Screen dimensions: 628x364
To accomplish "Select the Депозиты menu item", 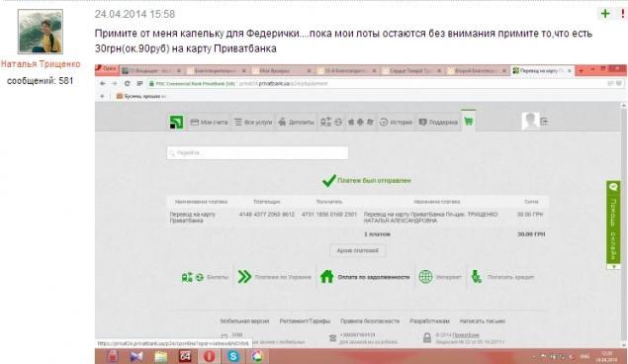I will [297, 122].
